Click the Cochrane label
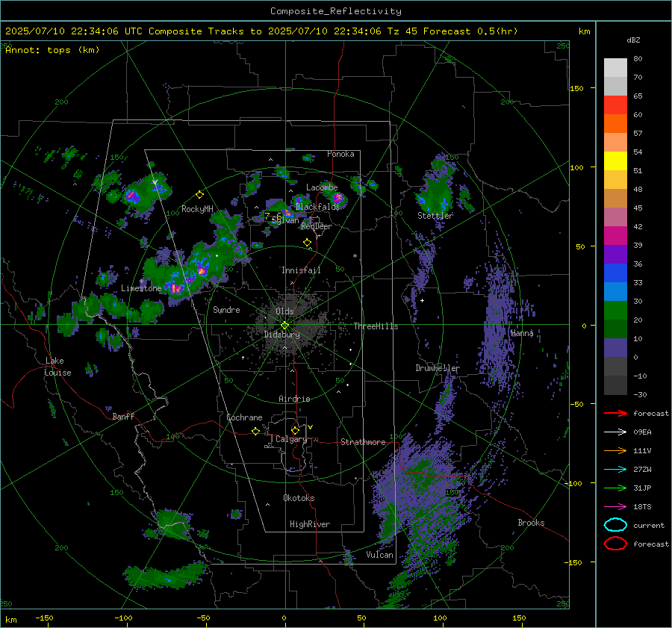The image size is (672, 628). [244, 417]
